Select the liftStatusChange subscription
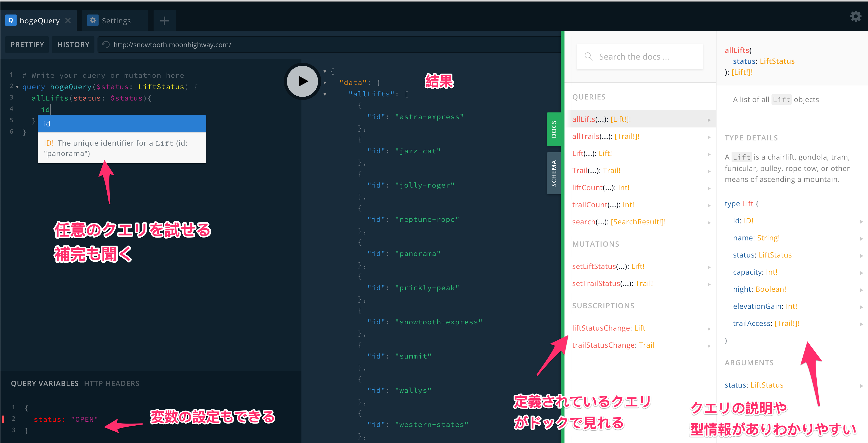 pos(601,327)
